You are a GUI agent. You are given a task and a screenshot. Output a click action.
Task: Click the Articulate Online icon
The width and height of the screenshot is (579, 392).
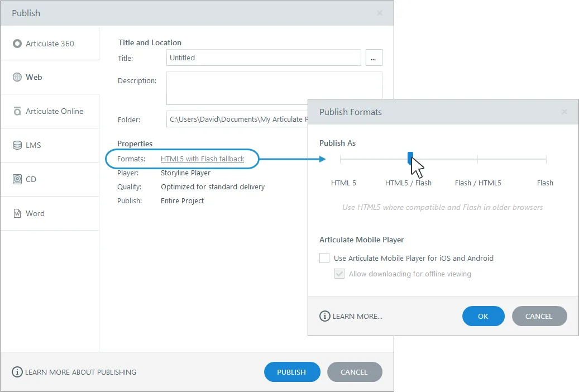click(17, 111)
